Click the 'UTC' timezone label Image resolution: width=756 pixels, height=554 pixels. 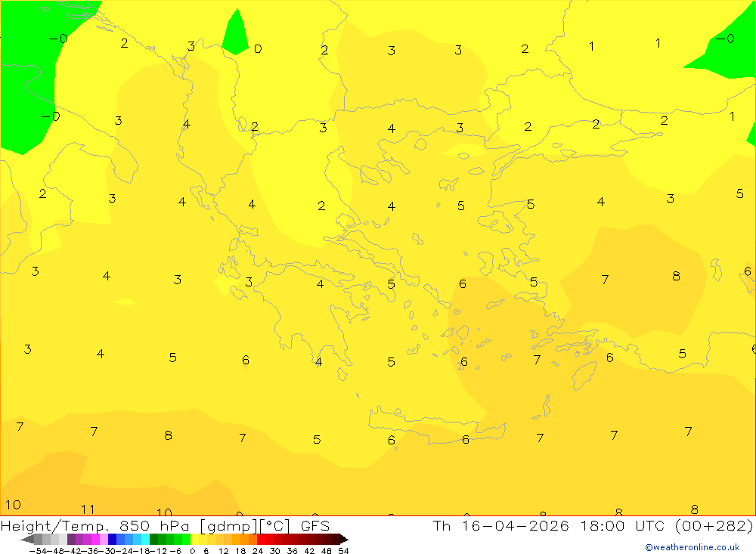[649, 525]
